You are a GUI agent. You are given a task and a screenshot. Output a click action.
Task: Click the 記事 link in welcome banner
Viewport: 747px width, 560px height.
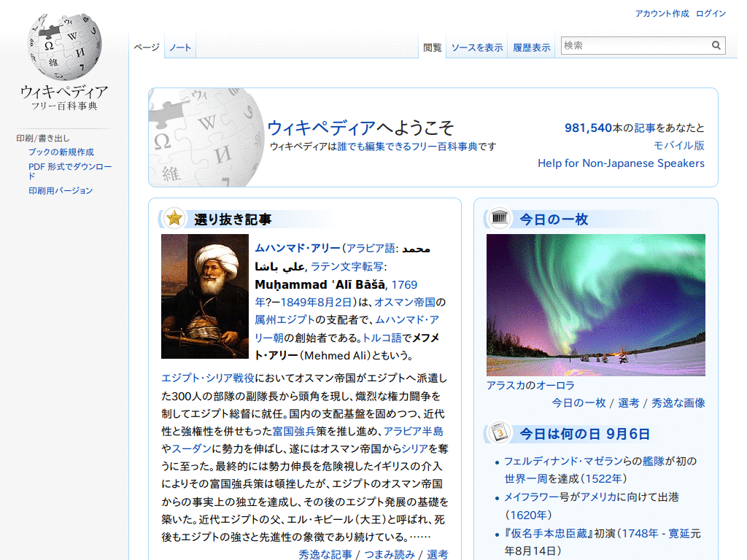point(645,128)
